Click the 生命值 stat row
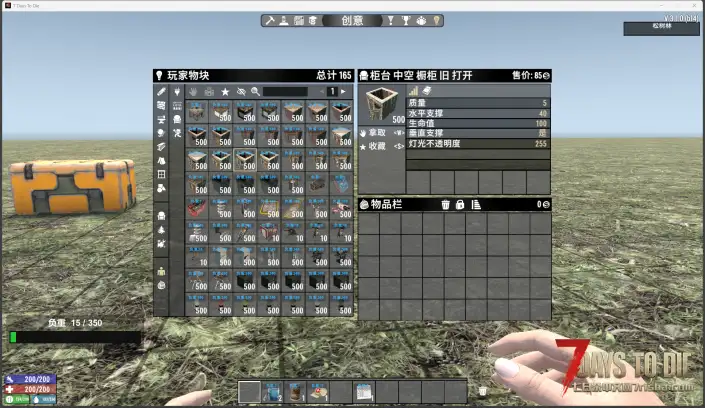The height and width of the screenshot is (408, 705). click(478, 123)
